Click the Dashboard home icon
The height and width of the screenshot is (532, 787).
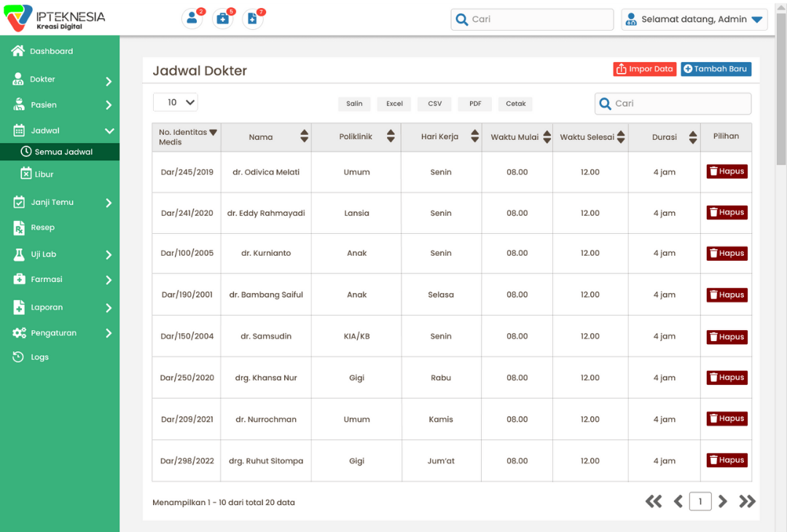[18, 51]
